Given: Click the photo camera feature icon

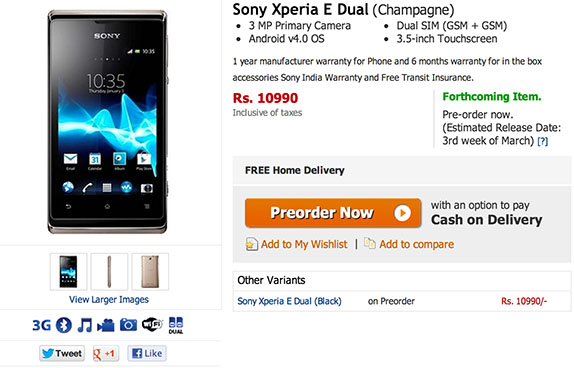Looking at the screenshot, I should click(x=128, y=325).
